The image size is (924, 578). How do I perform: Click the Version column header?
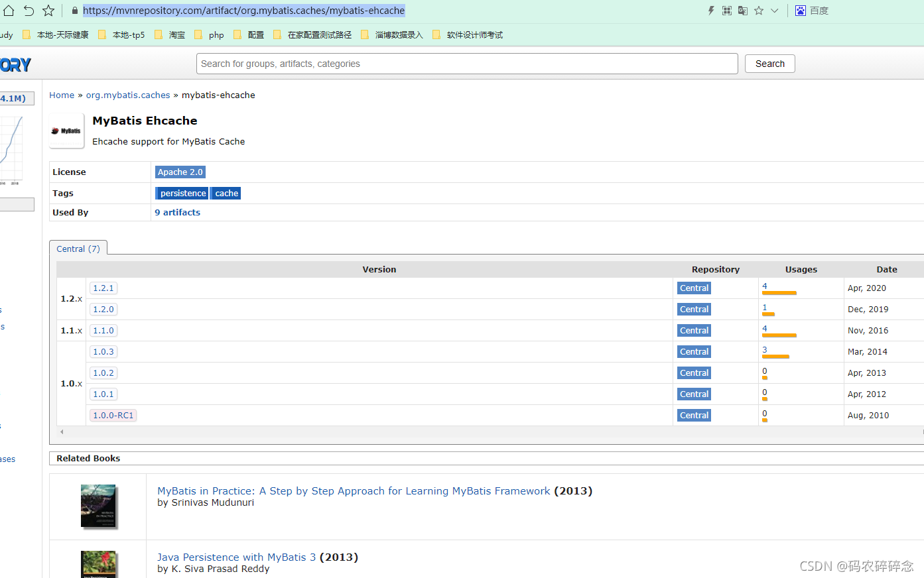[x=379, y=270]
